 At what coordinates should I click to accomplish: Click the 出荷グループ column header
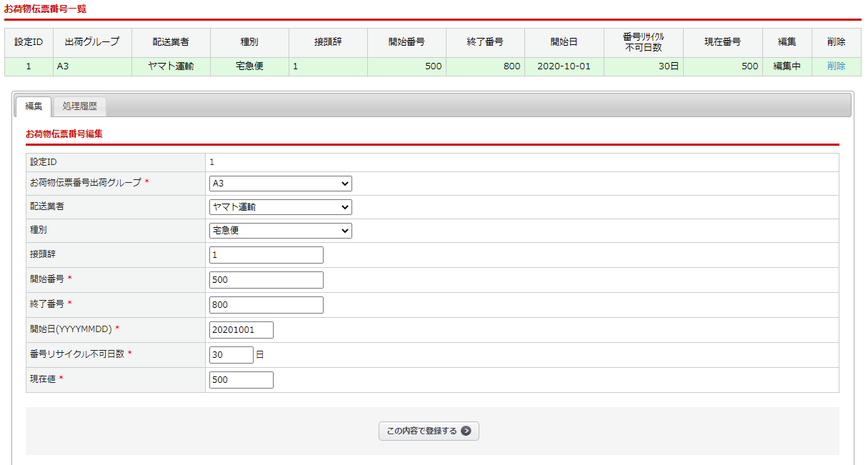tap(92, 42)
